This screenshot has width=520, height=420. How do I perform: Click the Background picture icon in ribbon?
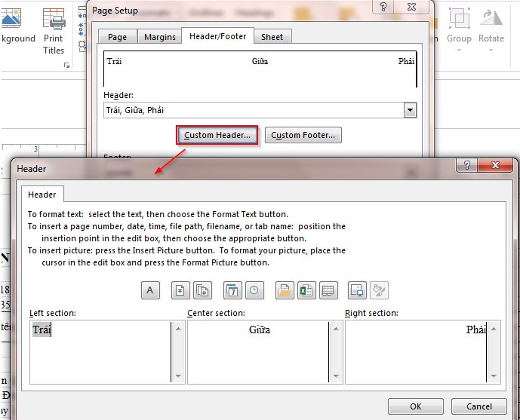click(11, 18)
